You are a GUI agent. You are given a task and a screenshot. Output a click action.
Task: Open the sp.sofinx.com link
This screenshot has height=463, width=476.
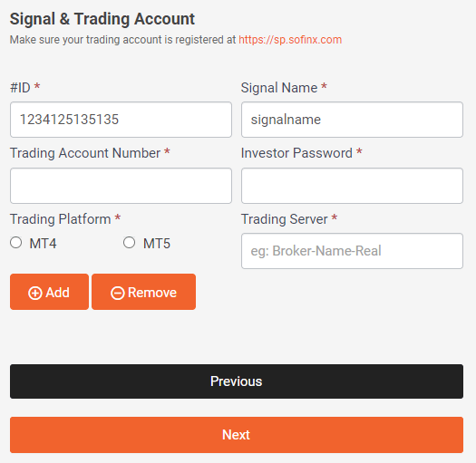tap(290, 40)
